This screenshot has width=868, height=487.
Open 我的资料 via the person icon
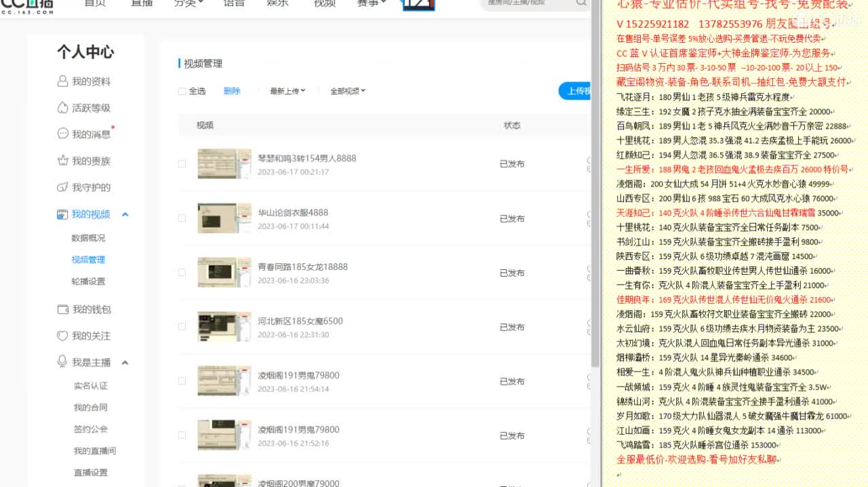(x=62, y=80)
